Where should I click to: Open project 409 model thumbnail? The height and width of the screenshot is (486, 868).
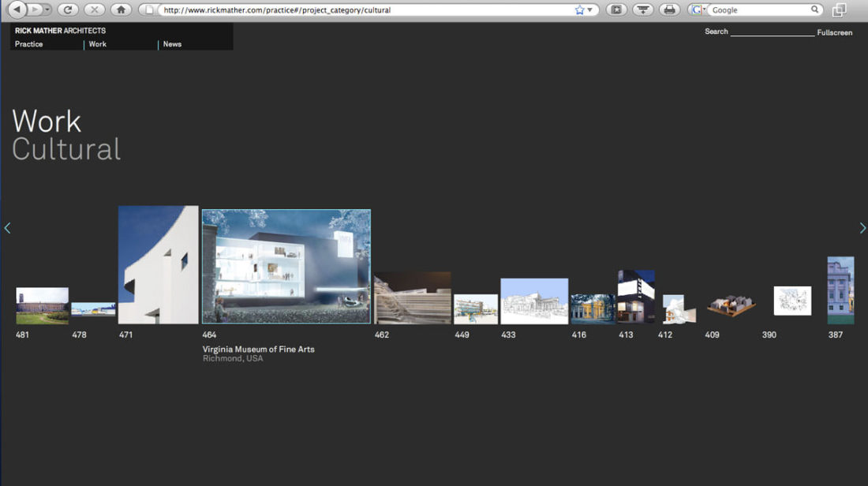tap(731, 305)
